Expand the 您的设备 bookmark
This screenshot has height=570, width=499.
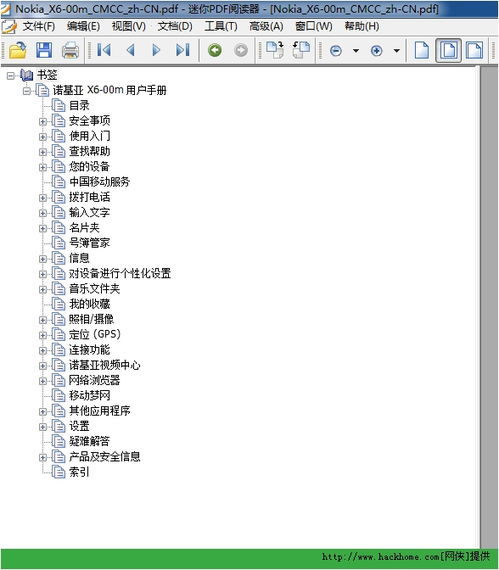(x=43, y=167)
